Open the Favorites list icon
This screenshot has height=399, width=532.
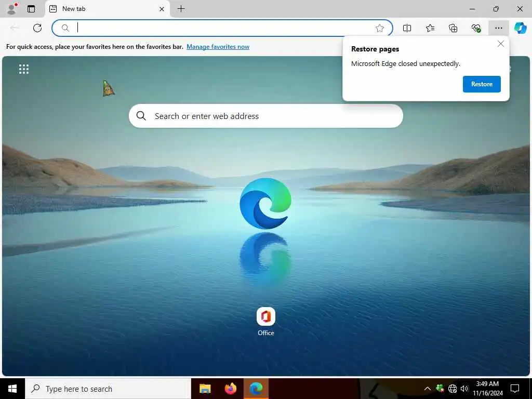[x=430, y=28]
